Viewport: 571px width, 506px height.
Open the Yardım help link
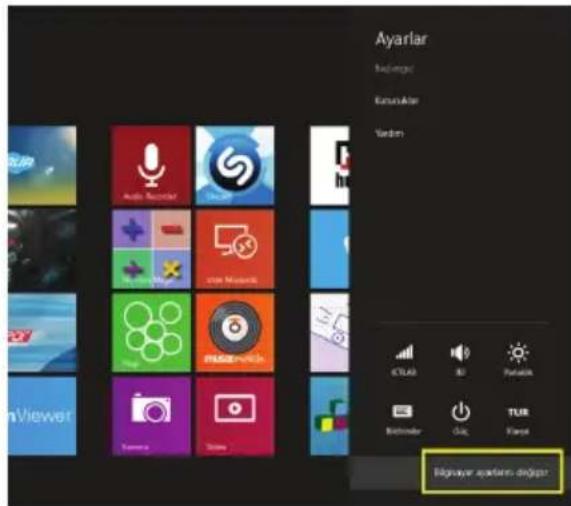[389, 133]
